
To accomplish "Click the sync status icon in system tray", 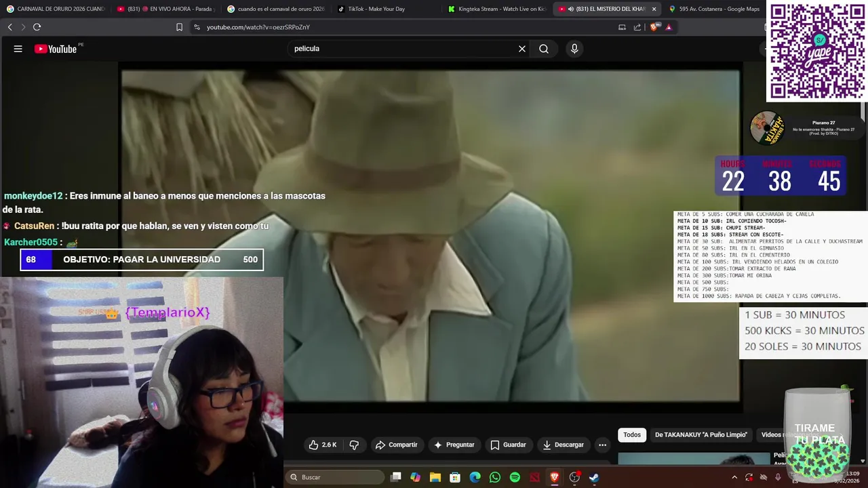I will click(x=749, y=477).
